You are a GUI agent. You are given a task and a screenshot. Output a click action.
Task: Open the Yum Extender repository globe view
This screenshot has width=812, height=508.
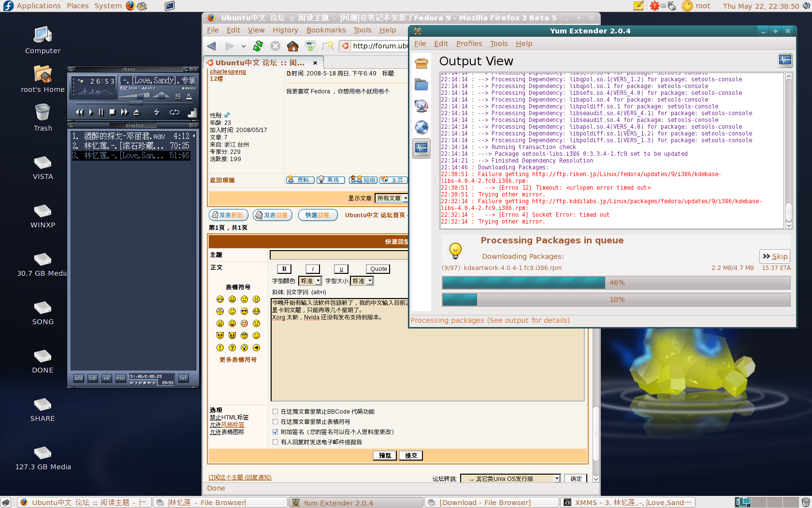(421, 127)
